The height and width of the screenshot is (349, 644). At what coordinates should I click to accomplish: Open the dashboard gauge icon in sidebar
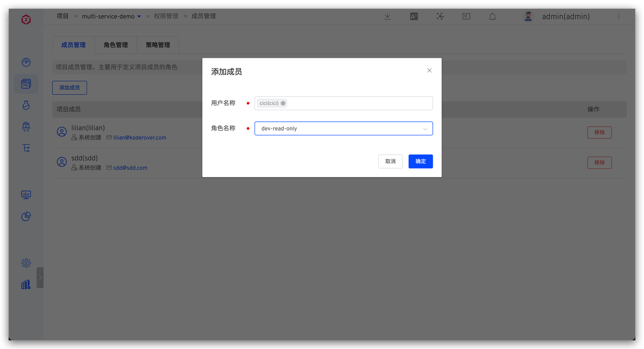[x=26, y=62]
